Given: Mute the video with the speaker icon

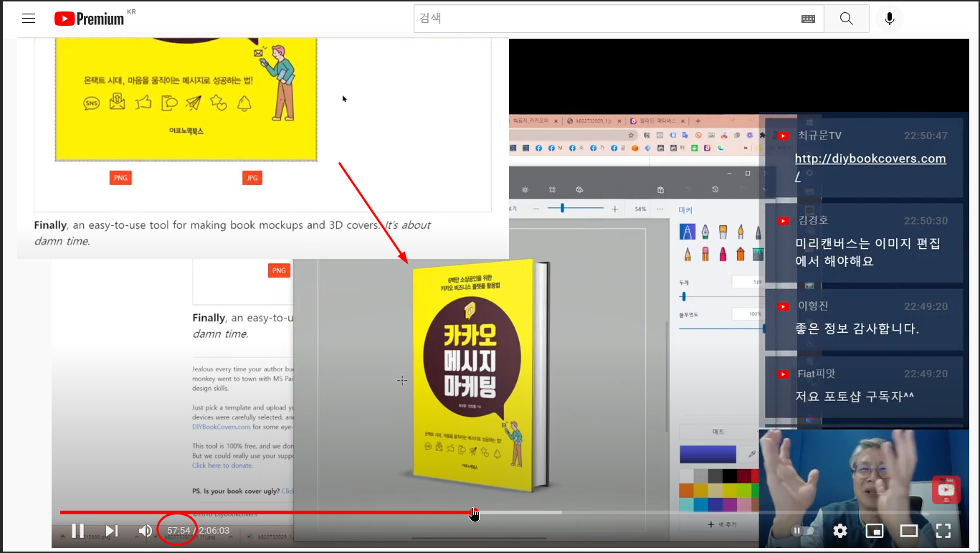Looking at the screenshot, I should pyautogui.click(x=146, y=531).
